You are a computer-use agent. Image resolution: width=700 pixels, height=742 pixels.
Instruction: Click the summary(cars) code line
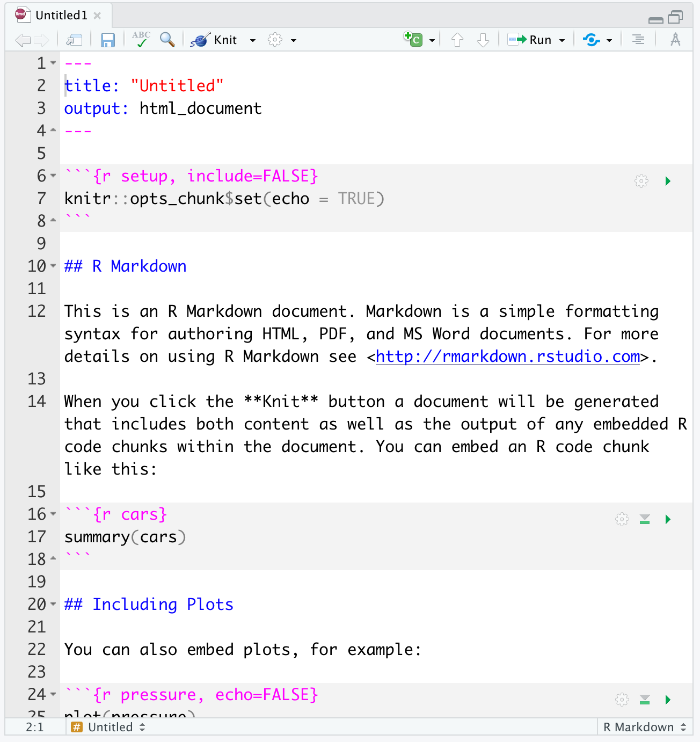point(125,537)
